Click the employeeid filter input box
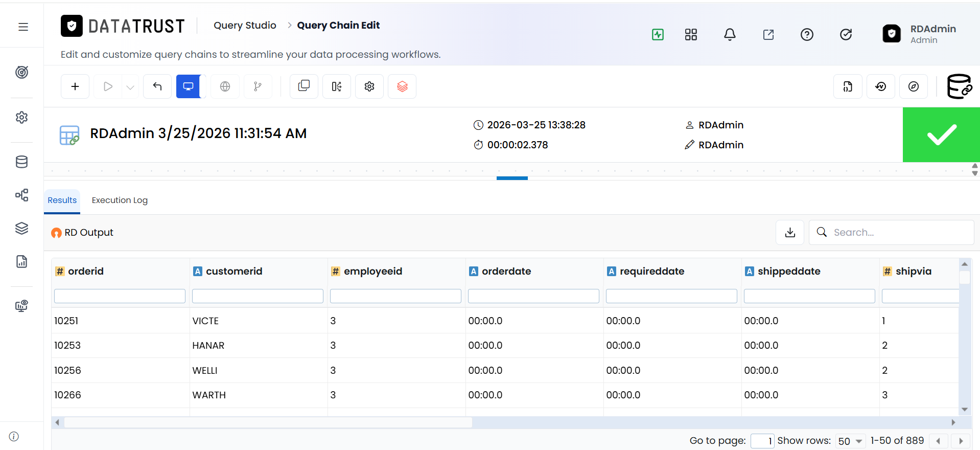Viewport: 980px width, 450px height. click(395, 296)
